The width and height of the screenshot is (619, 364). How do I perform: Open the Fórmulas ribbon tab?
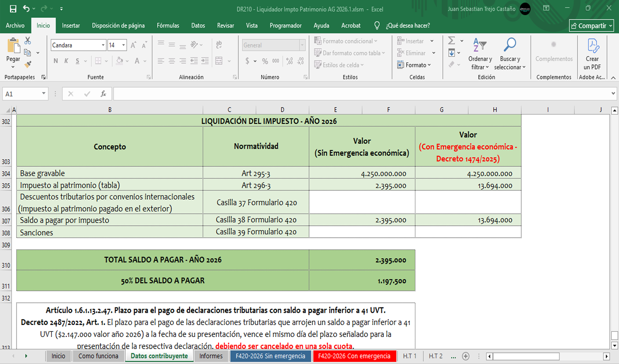[x=168, y=26]
